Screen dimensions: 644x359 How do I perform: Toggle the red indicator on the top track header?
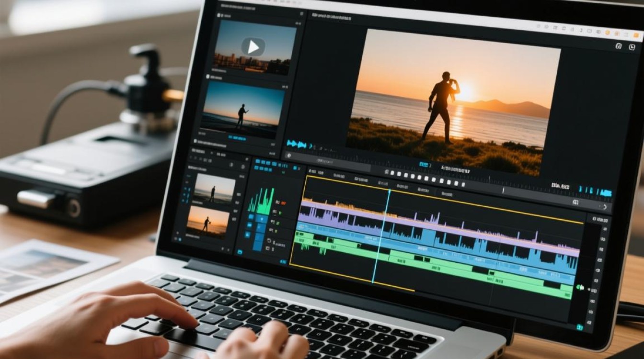284,203
